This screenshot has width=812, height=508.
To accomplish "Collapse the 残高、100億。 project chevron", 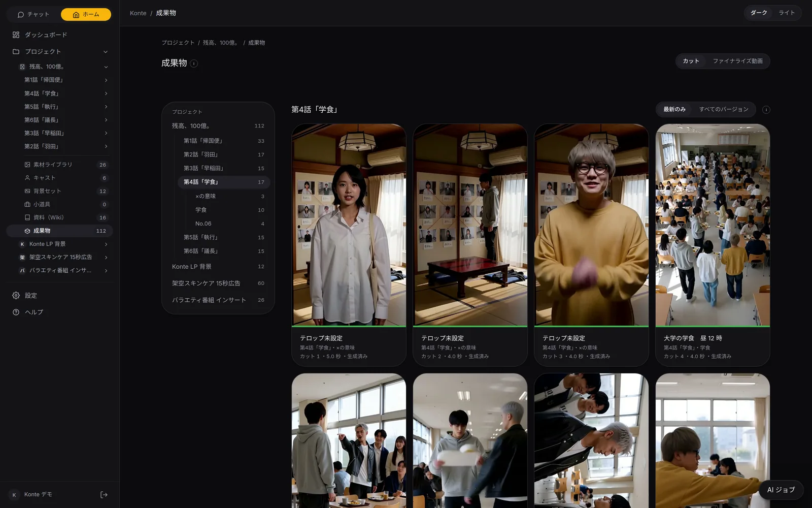I will 106,67.
